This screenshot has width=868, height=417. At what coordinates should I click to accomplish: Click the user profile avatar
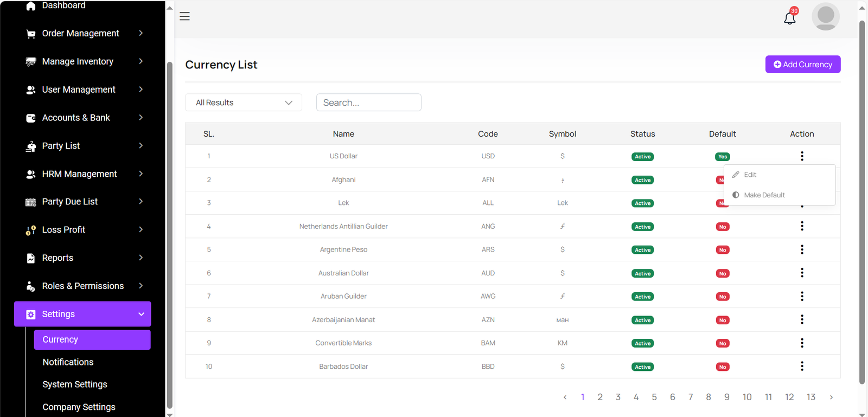point(825,16)
